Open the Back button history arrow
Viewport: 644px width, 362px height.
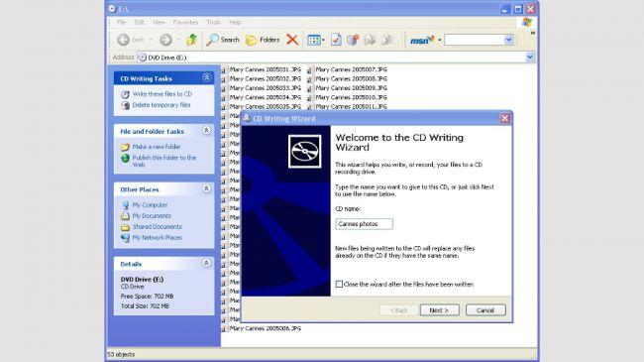[x=151, y=40]
